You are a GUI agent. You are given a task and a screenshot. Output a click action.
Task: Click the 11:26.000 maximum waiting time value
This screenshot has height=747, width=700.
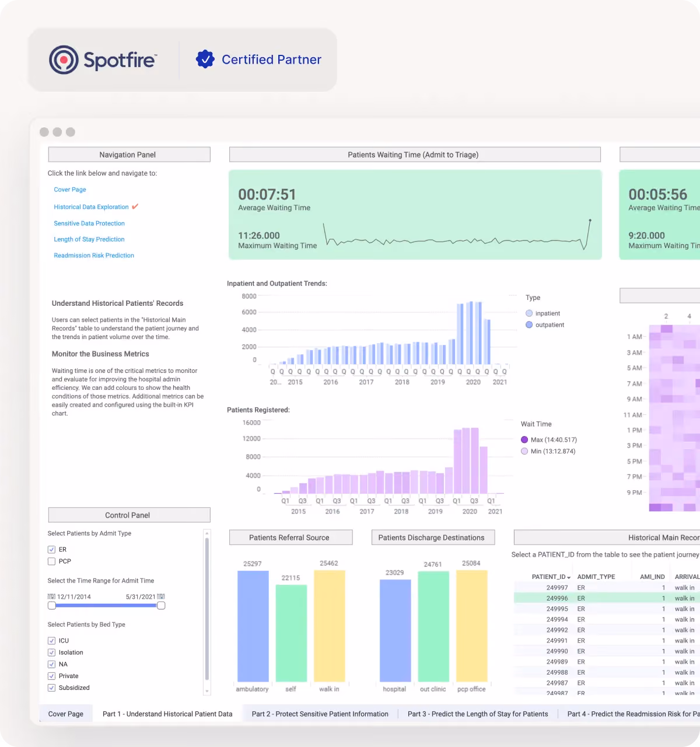point(259,236)
